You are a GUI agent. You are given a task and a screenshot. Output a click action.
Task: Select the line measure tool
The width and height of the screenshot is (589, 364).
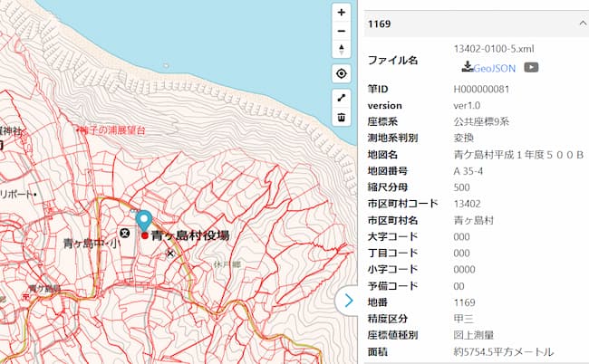click(341, 99)
